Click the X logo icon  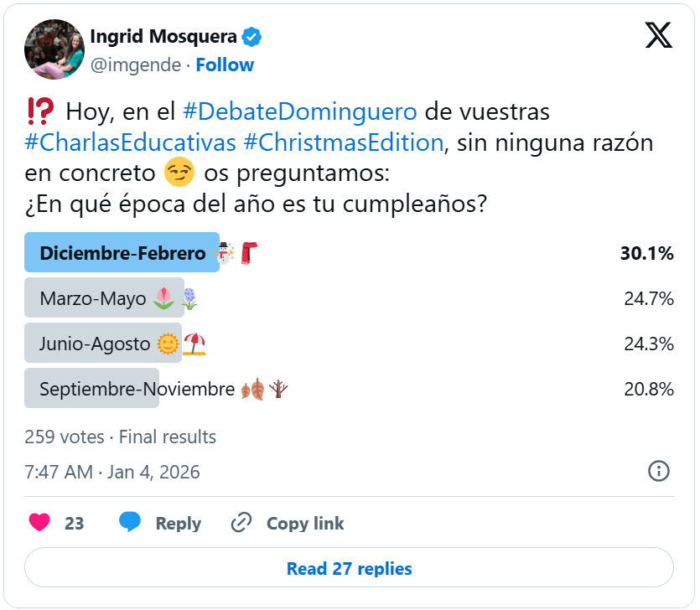click(x=658, y=36)
